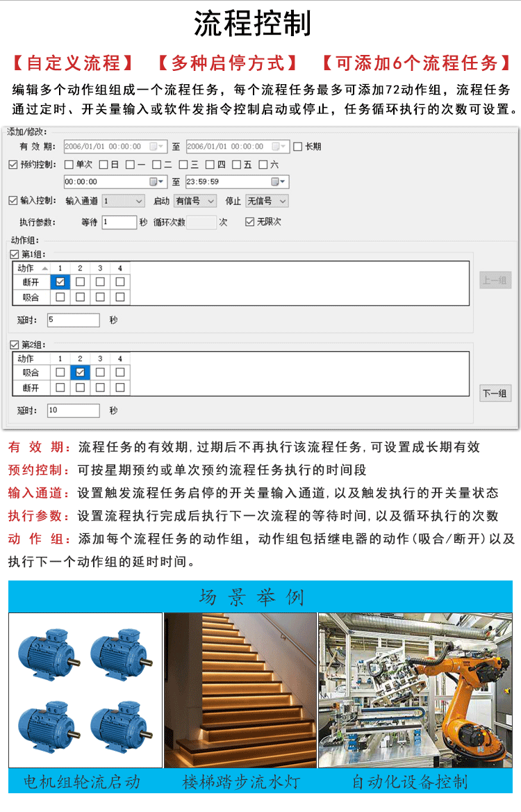Expand the 启动 signal dropdown
The height and width of the screenshot is (812, 521).
coord(195,201)
